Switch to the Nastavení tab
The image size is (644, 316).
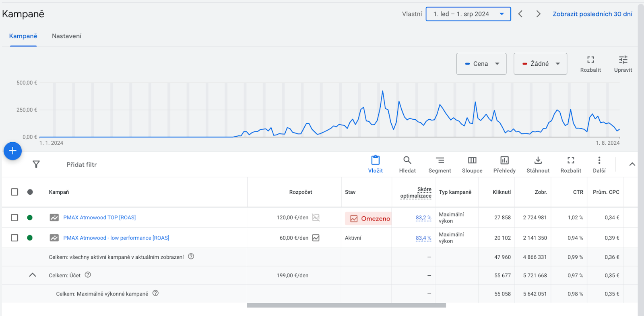[66, 36]
